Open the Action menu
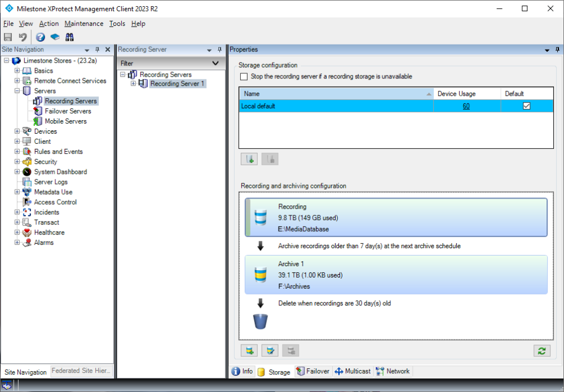Screen dimensions: 564x392 tap(49, 24)
